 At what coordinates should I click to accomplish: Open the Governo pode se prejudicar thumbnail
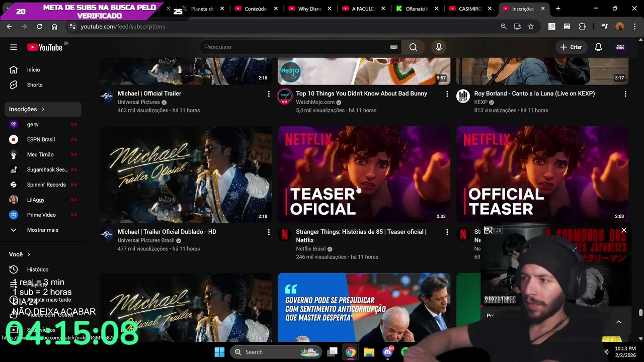(364, 307)
